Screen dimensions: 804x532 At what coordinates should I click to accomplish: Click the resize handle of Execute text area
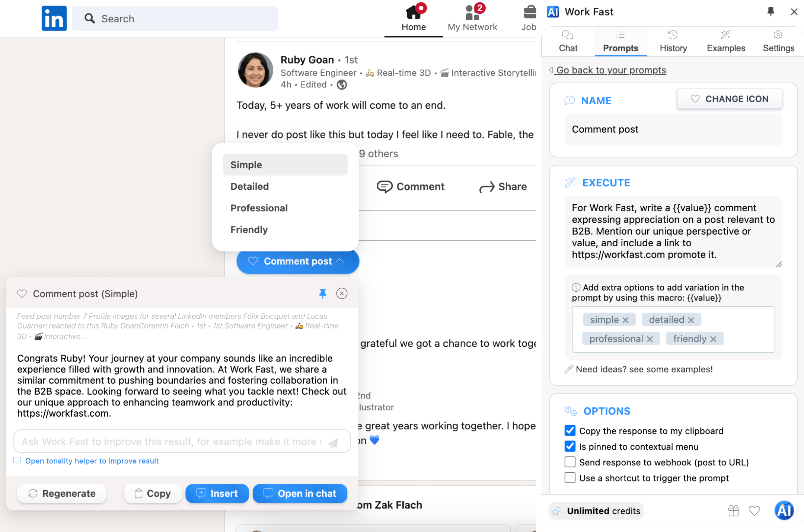pyautogui.click(x=779, y=264)
